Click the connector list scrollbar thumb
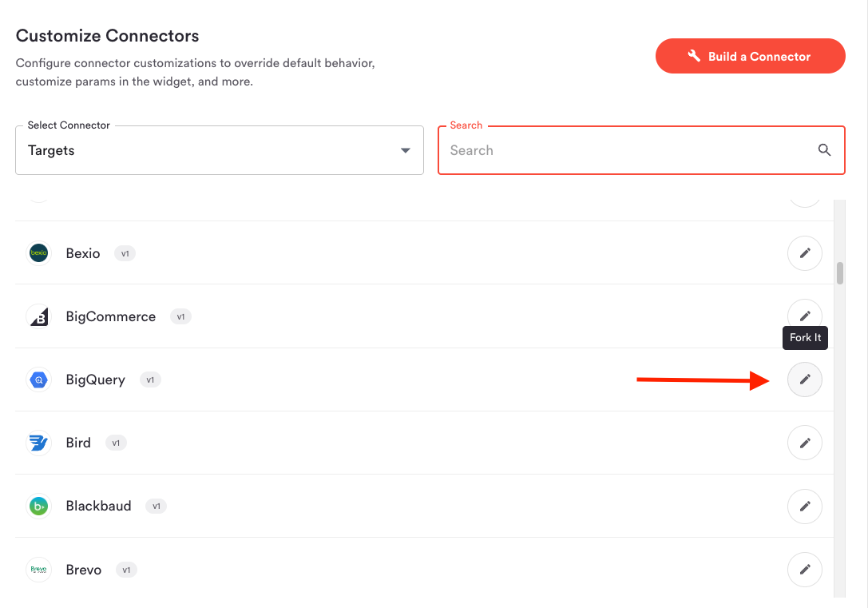This screenshot has width=868, height=608. 840,273
